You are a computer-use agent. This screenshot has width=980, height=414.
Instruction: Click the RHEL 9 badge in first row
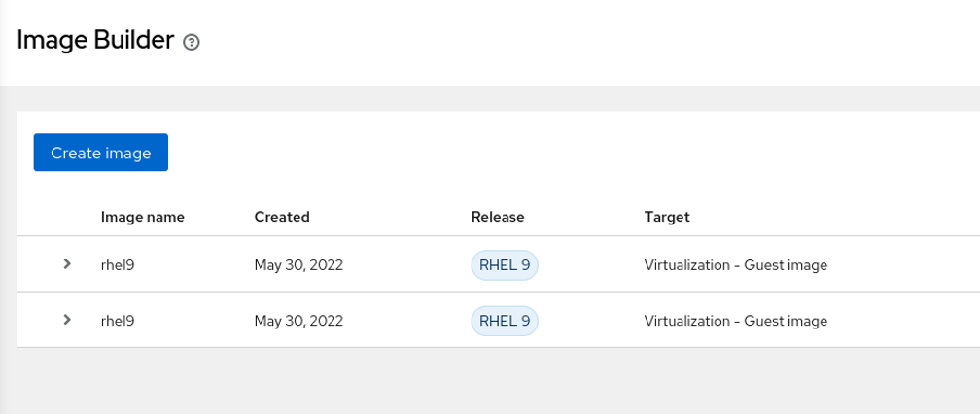pos(505,264)
